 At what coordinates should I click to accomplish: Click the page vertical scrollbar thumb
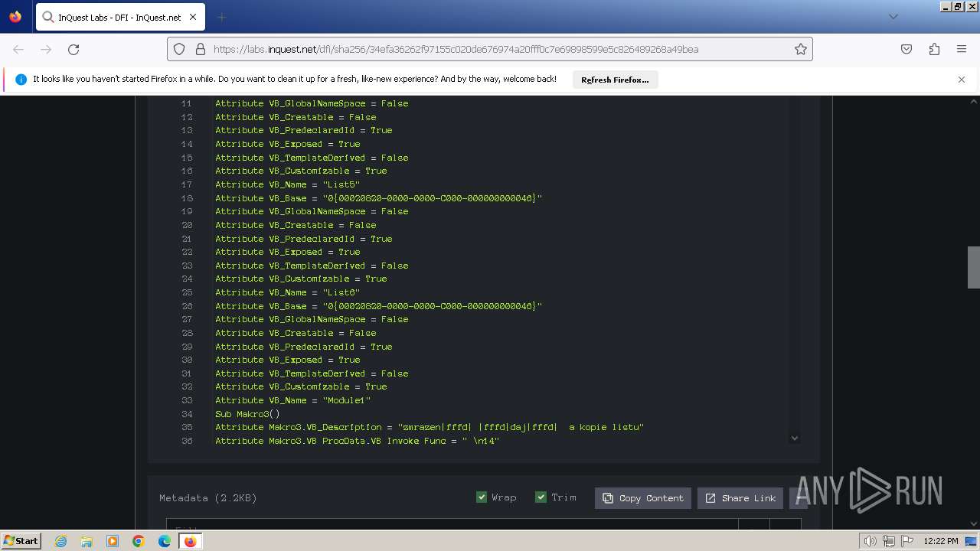(x=974, y=267)
